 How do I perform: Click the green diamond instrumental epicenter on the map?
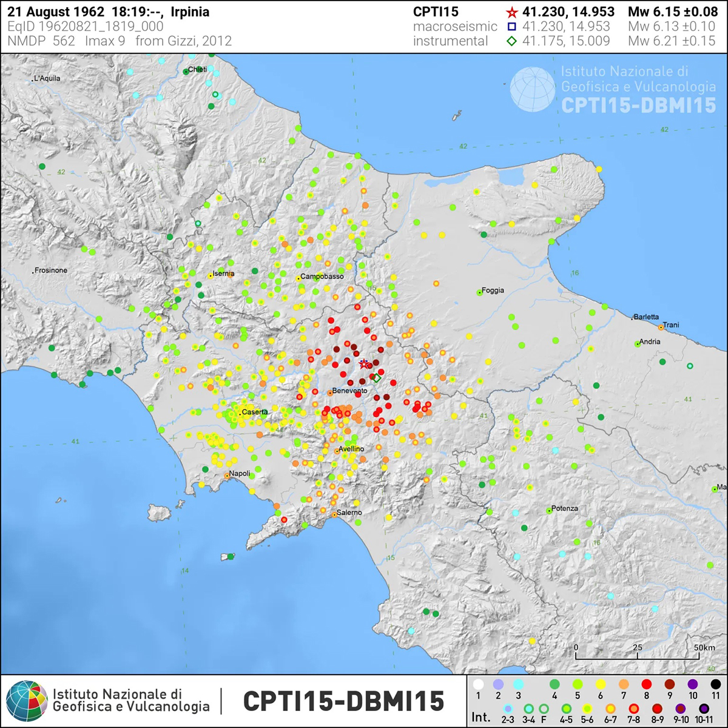376,378
